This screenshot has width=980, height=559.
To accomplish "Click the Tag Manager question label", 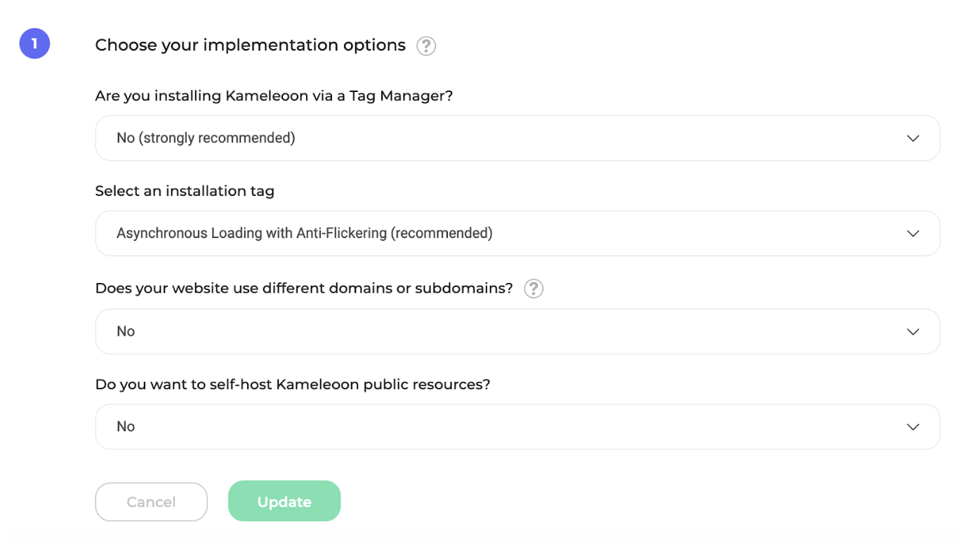I will [x=274, y=96].
